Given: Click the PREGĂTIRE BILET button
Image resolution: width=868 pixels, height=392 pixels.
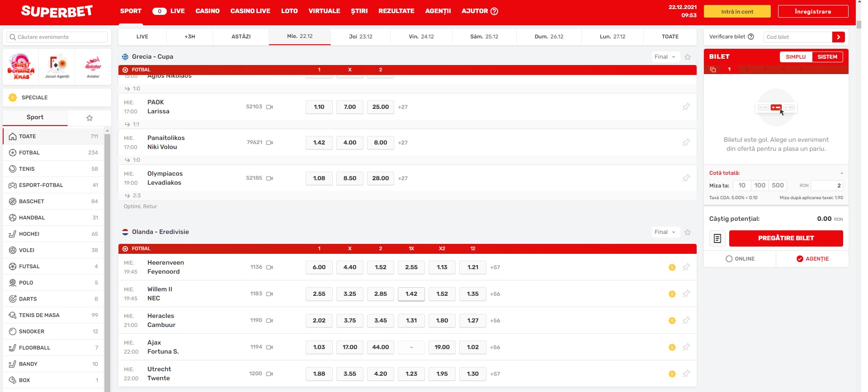Looking at the screenshot, I should (786, 238).
